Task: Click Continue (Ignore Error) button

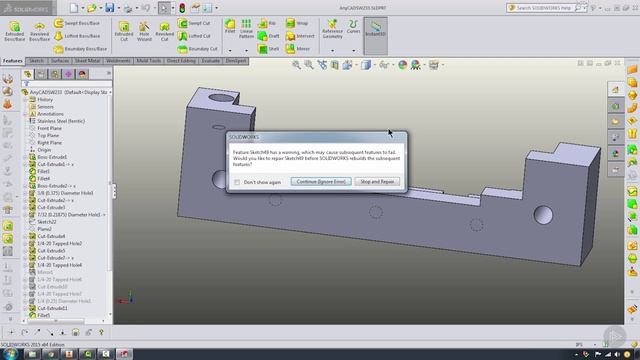Action: 321,182
